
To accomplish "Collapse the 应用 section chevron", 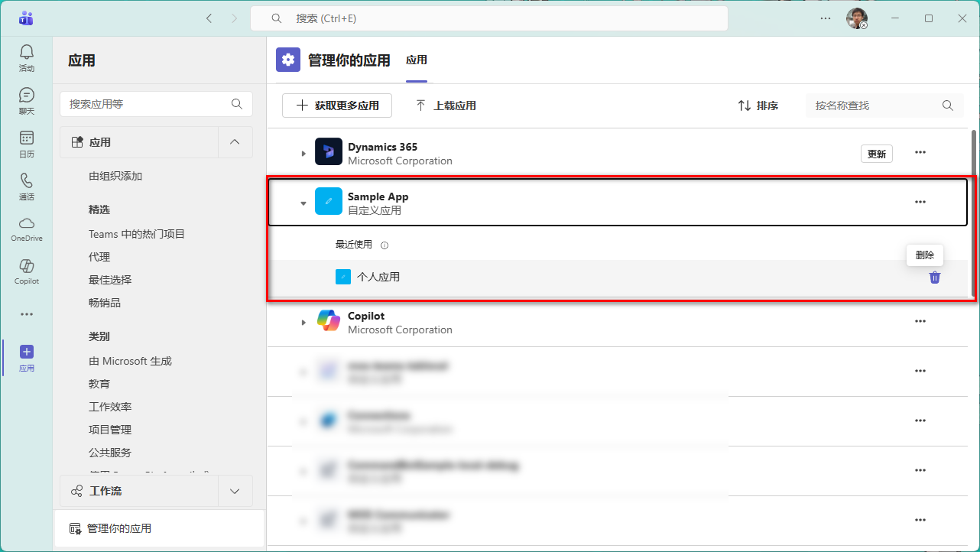I will (235, 142).
